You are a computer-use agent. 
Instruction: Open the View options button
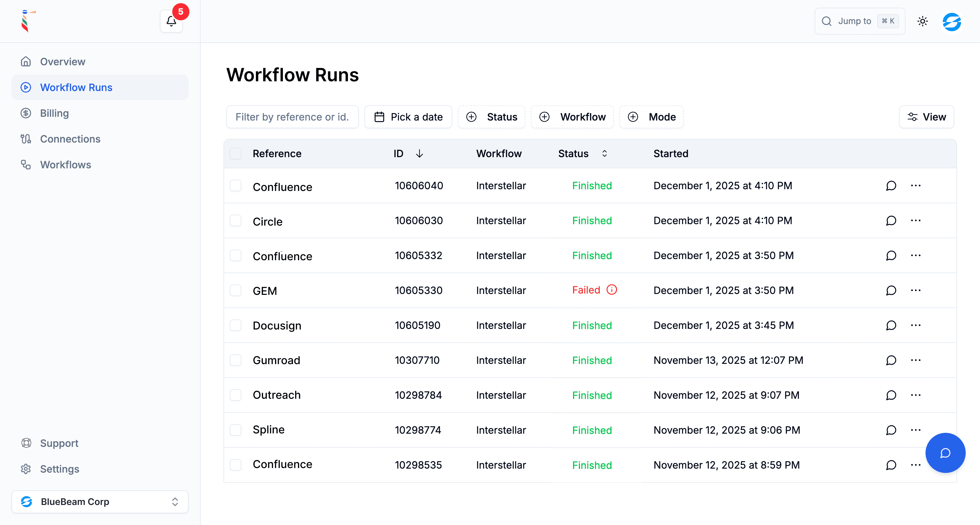tap(926, 117)
